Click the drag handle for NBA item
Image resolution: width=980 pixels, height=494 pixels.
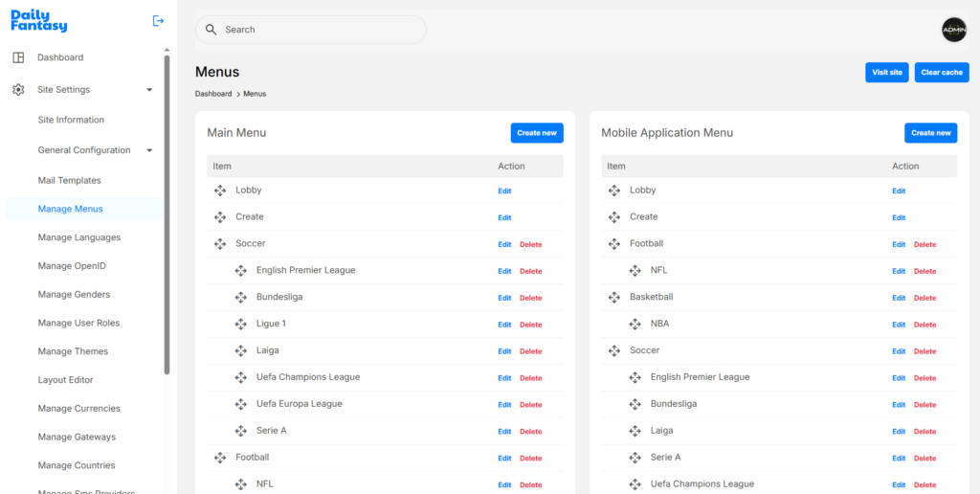pyautogui.click(x=635, y=325)
